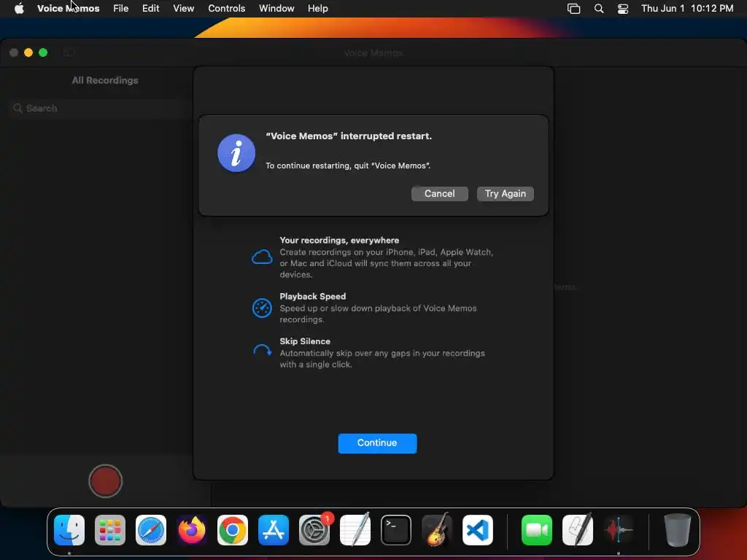
Task: Open Spotlight search in menu bar
Action: pyautogui.click(x=599, y=9)
